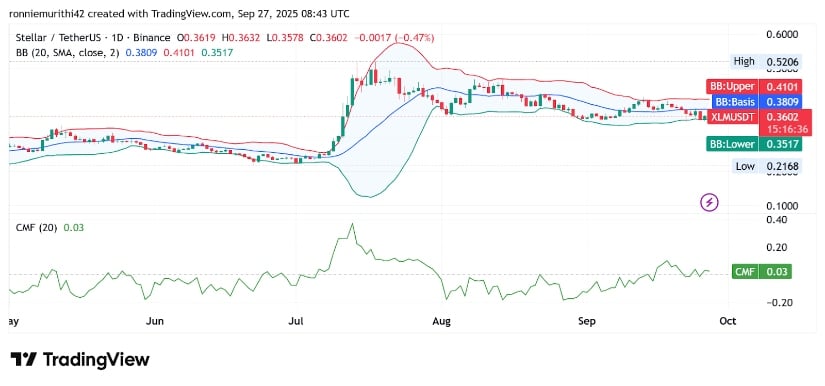
Task: Select the High 0.5206 label
Action: pyautogui.click(x=767, y=62)
